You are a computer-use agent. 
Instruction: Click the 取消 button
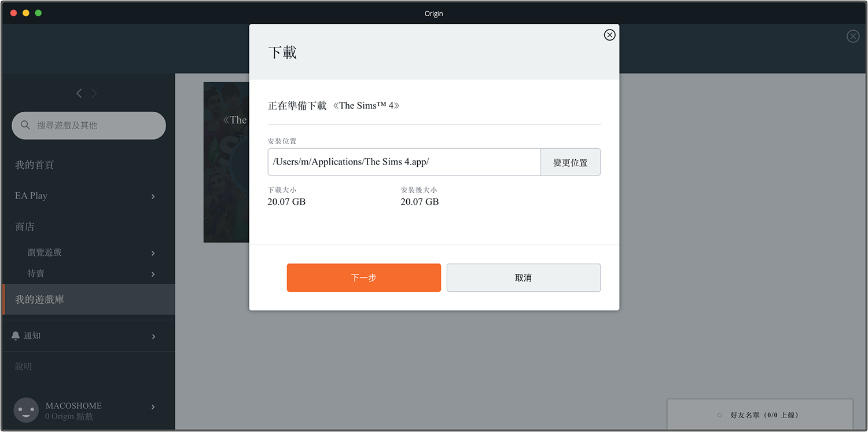click(x=523, y=278)
